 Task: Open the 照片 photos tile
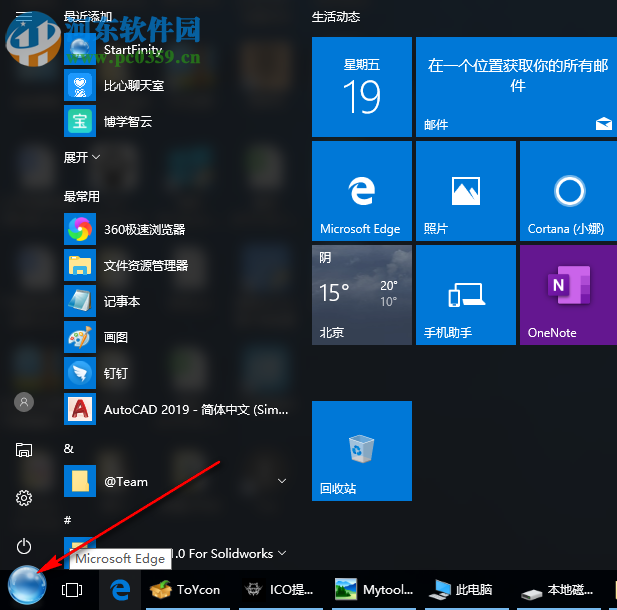coord(466,191)
